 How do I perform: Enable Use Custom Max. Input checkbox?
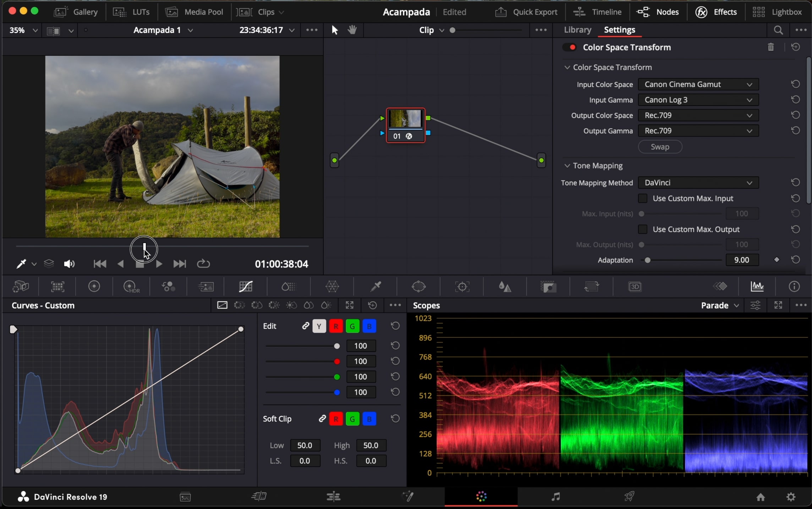(643, 198)
